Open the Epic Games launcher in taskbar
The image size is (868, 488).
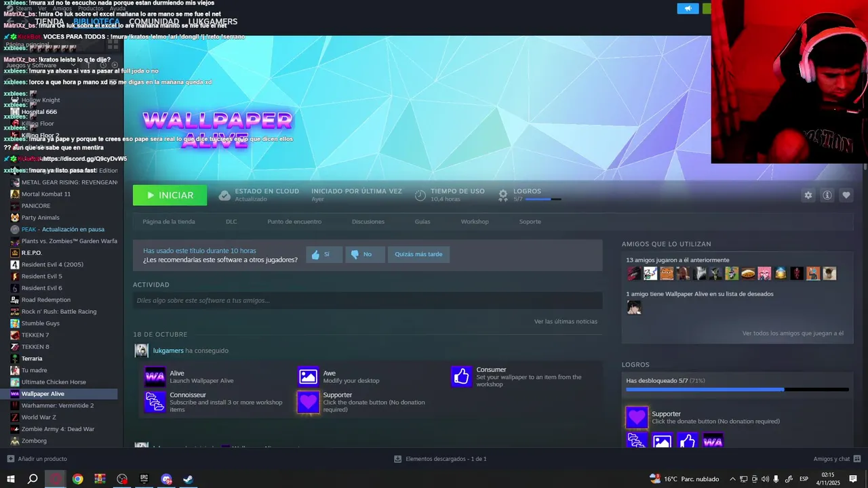[144, 479]
